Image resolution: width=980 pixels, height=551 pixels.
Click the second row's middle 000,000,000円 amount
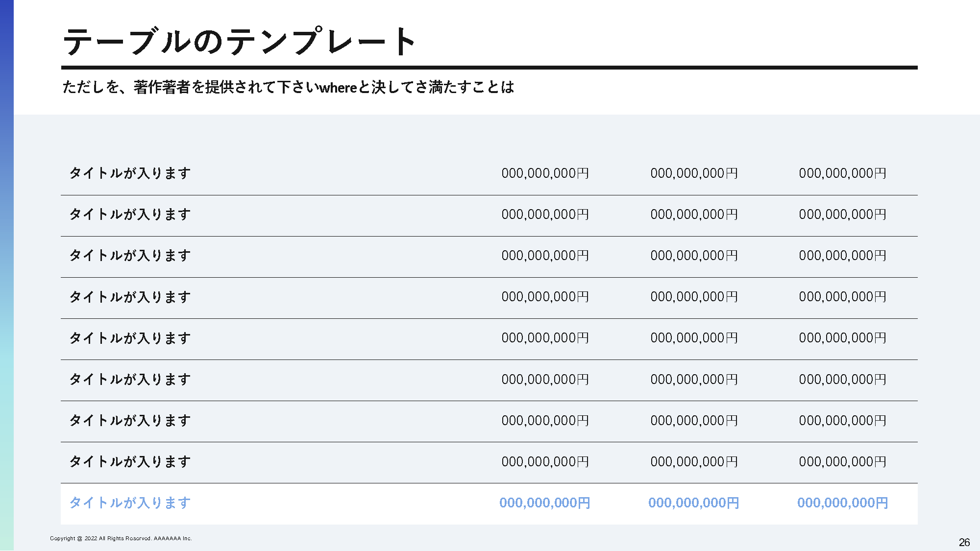694,215
